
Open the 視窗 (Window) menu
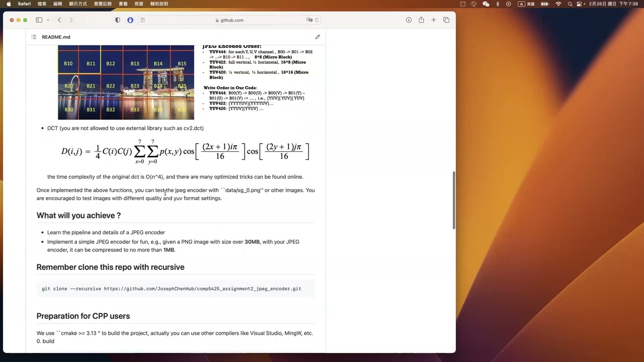139,4
